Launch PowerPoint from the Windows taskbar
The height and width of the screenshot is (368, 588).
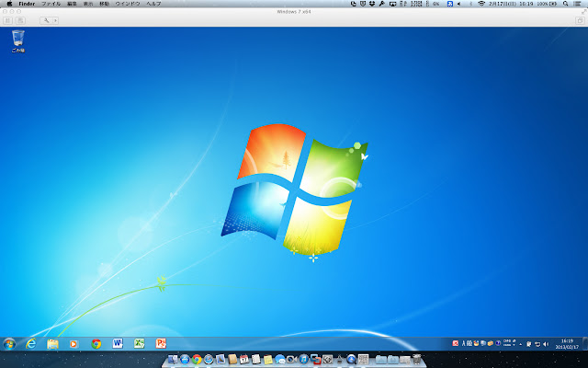pos(161,343)
